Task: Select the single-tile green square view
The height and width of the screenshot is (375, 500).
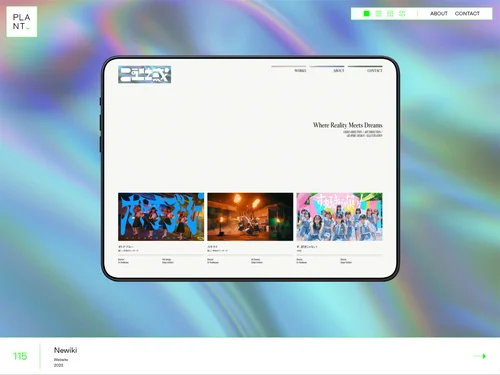Action: tap(366, 14)
